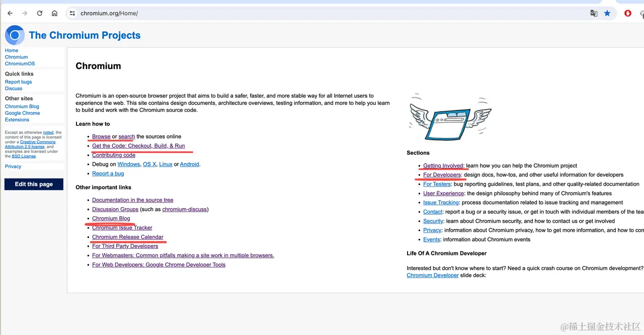Open the Creative Commons Attribution 2.5 license link

pos(30,144)
